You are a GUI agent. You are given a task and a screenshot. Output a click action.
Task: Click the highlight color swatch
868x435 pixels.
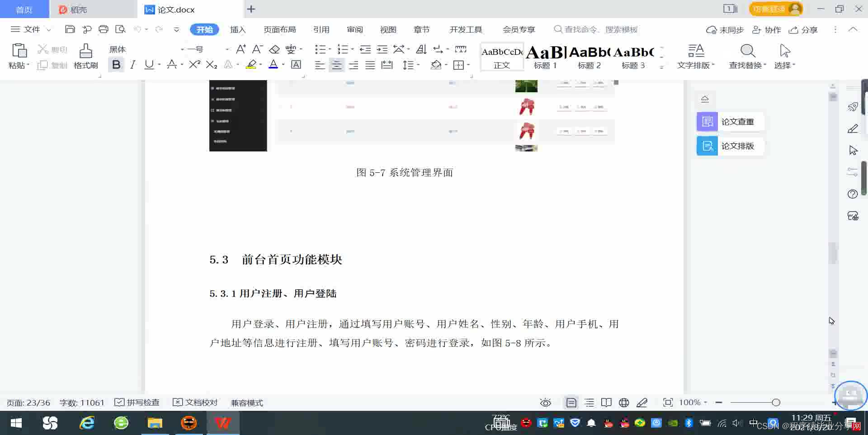tap(251, 65)
